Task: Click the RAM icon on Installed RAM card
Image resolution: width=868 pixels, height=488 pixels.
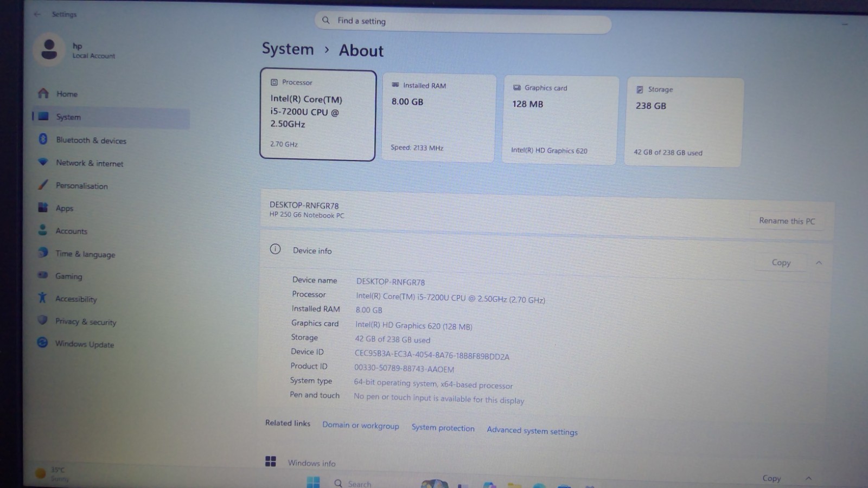Action: tap(395, 85)
